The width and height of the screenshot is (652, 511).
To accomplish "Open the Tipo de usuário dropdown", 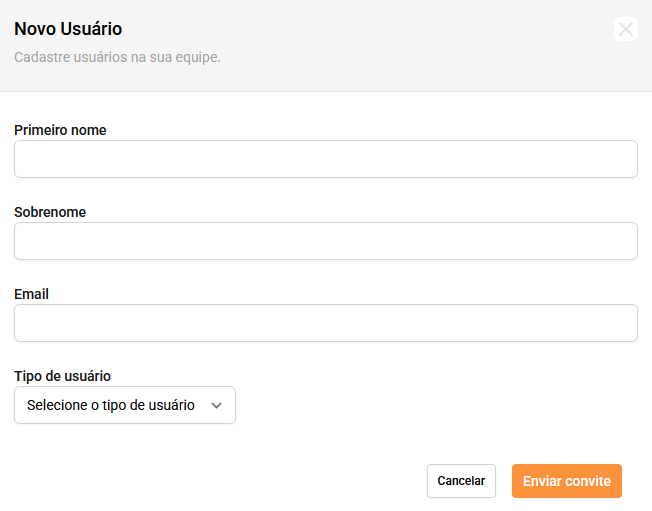I will 125,405.
